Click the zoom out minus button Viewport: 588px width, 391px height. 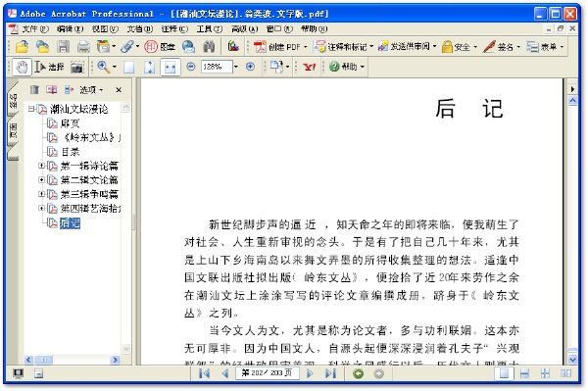pyautogui.click(x=191, y=67)
